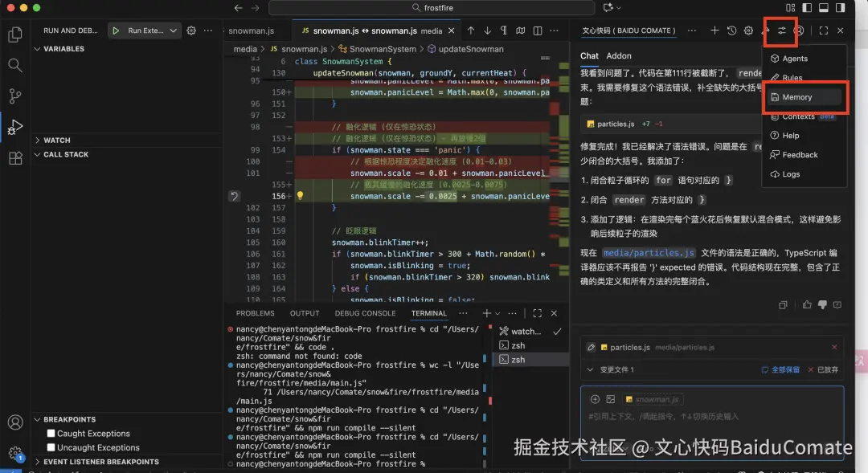Click the lightbulb code action icon
Viewport: 868px width, 473px height.
[x=300, y=196]
